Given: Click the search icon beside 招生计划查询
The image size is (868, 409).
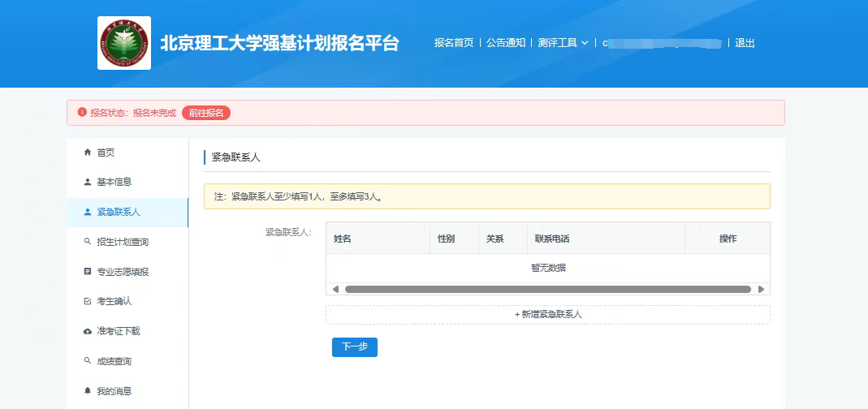Looking at the screenshot, I should [x=88, y=242].
